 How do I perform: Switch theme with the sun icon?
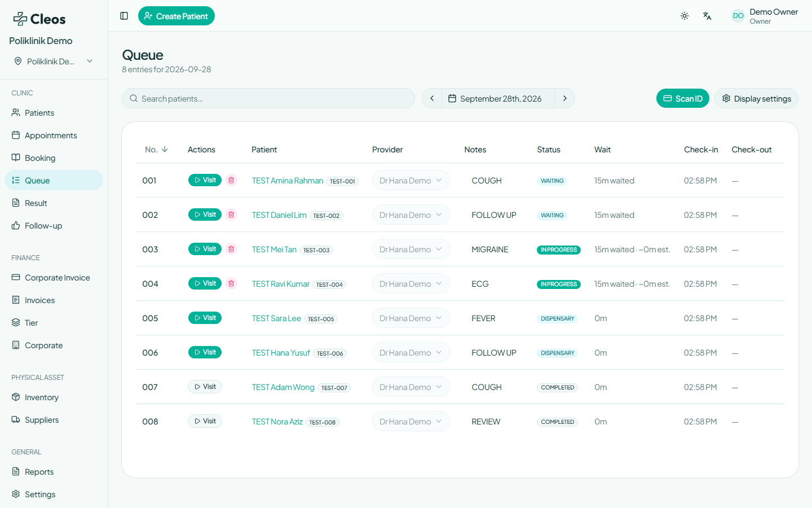[x=685, y=16]
